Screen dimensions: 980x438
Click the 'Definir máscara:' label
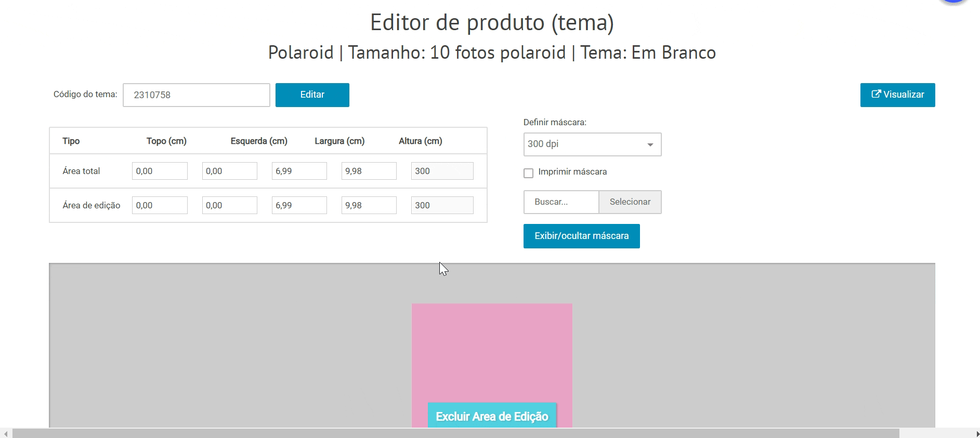[555, 123]
